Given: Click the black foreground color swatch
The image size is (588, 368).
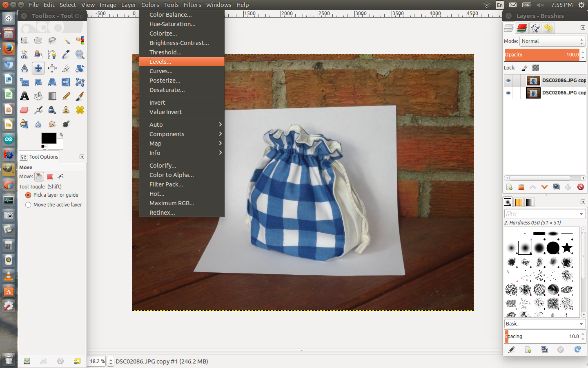Looking at the screenshot, I should pos(49,138).
